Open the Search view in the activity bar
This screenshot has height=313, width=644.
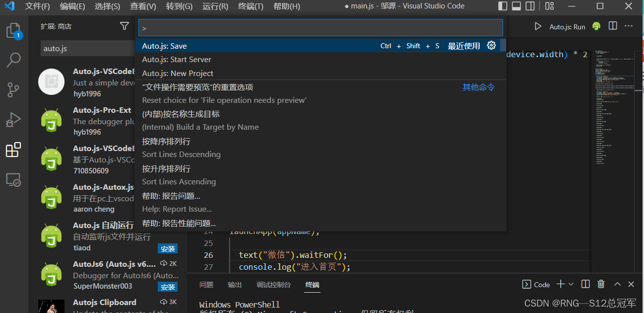click(13, 60)
